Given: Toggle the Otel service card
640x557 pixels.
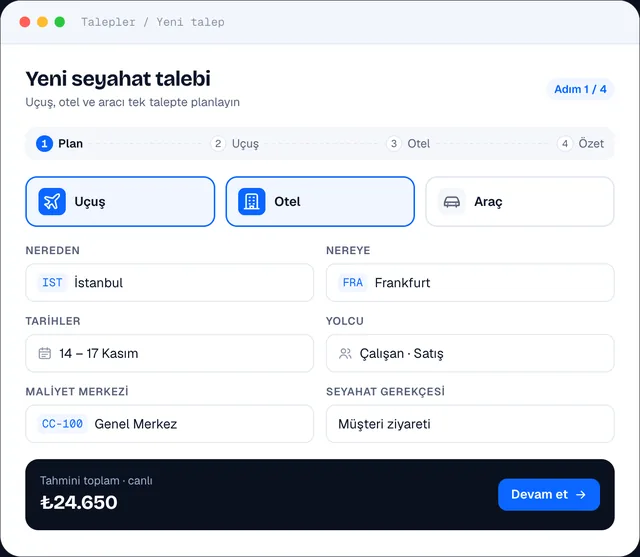Looking at the screenshot, I should point(320,202).
